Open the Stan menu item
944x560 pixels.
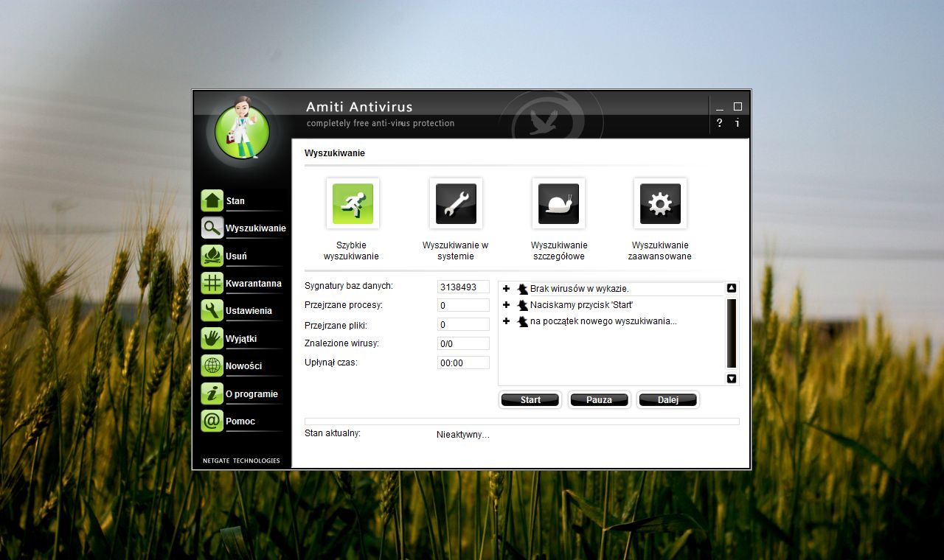[235, 201]
